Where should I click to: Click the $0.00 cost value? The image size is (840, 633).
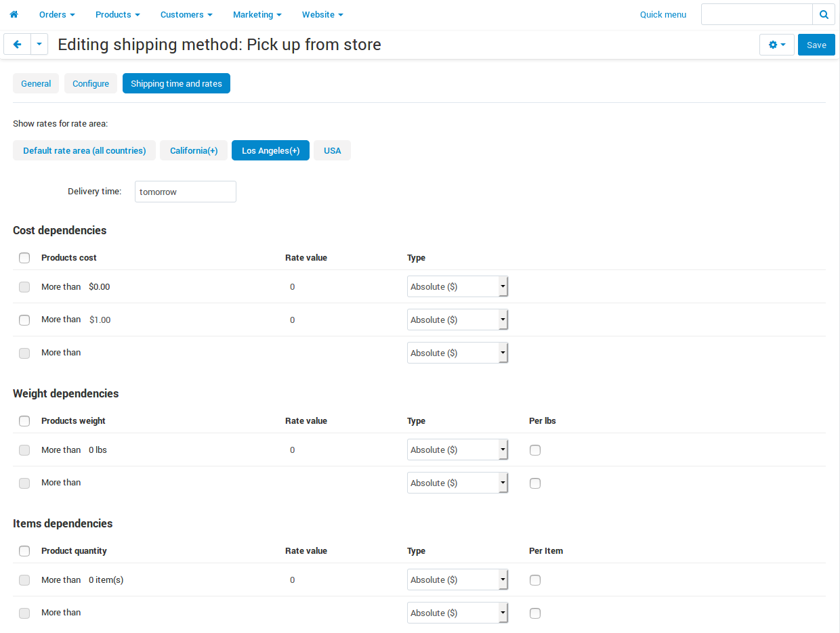pyautogui.click(x=100, y=287)
